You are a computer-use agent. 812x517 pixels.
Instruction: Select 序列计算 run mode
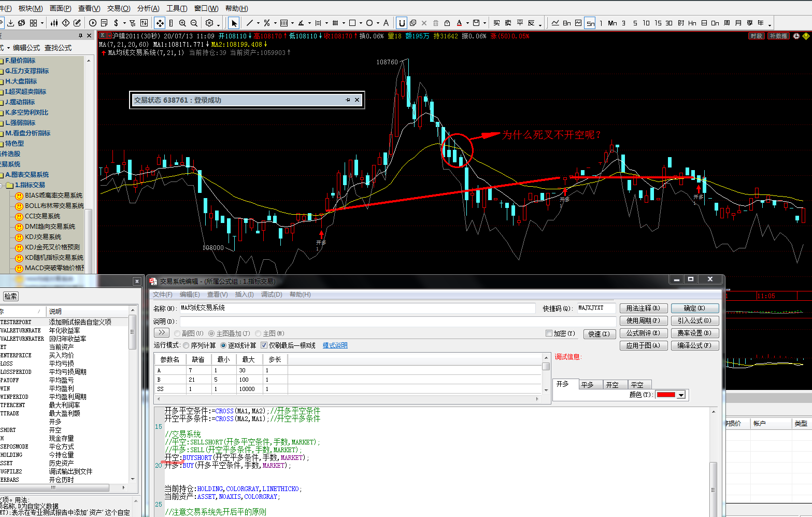click(186, 345)
